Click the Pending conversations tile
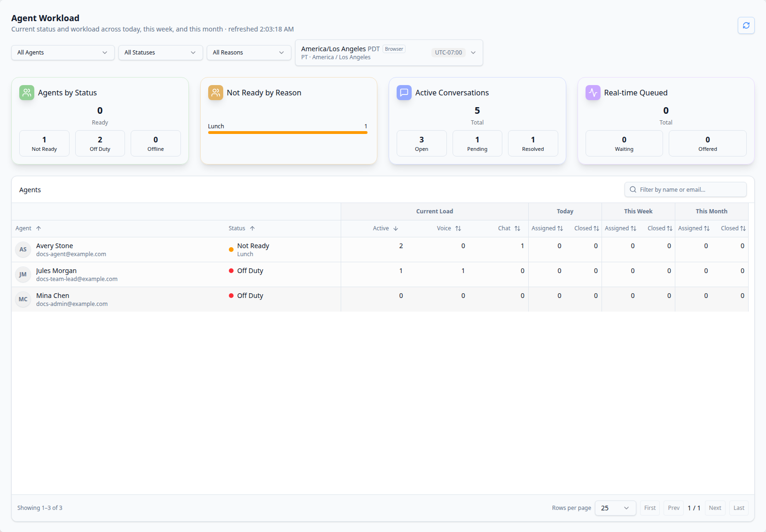Screen dimensions: 766x532 click(477, 143)
